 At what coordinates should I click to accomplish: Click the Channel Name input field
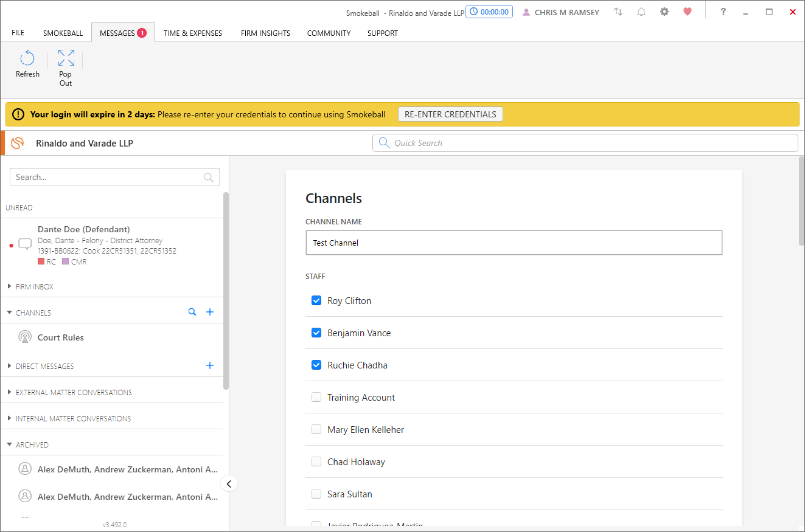coord(514,243)
